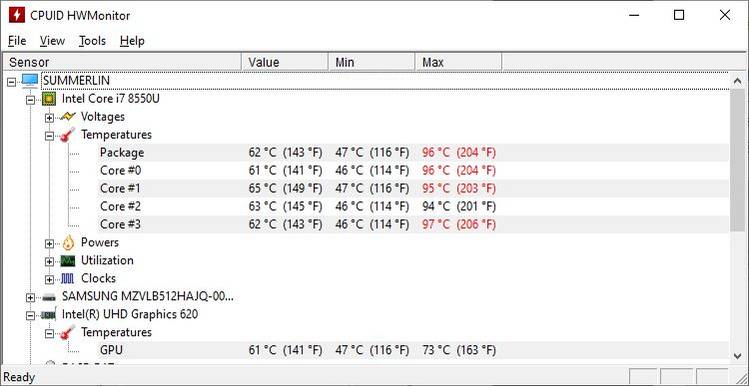
Task: Open the Tools menu
Action: tap(92, 41)
